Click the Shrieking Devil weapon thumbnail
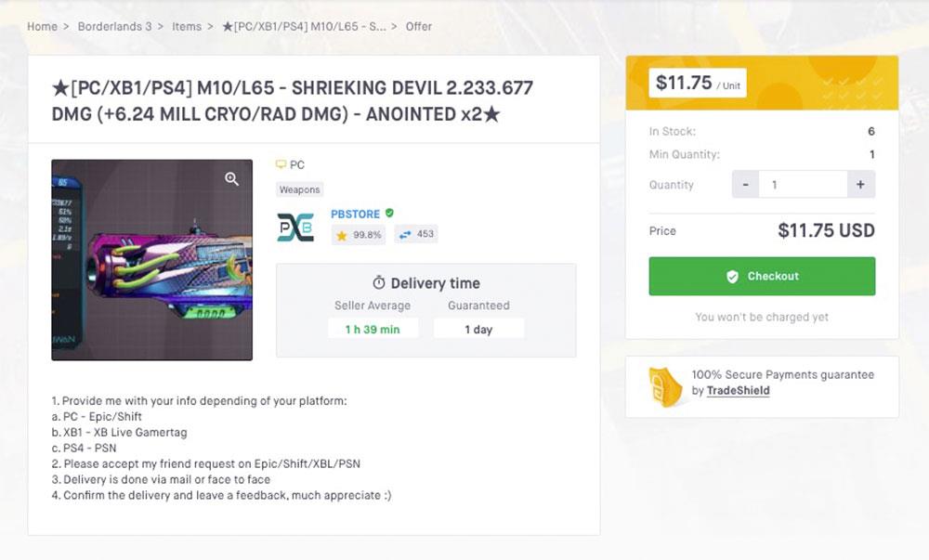Image resolution: width=929 pixels, height=560 pixels. click(x=151, y=260)
